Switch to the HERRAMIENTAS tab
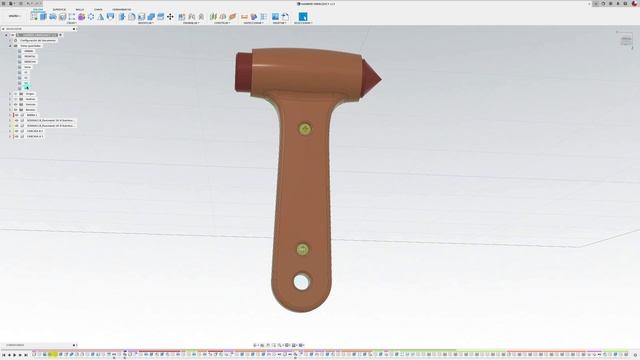The height and width of the screenshot is (360, 640). (x=122, y=9)
